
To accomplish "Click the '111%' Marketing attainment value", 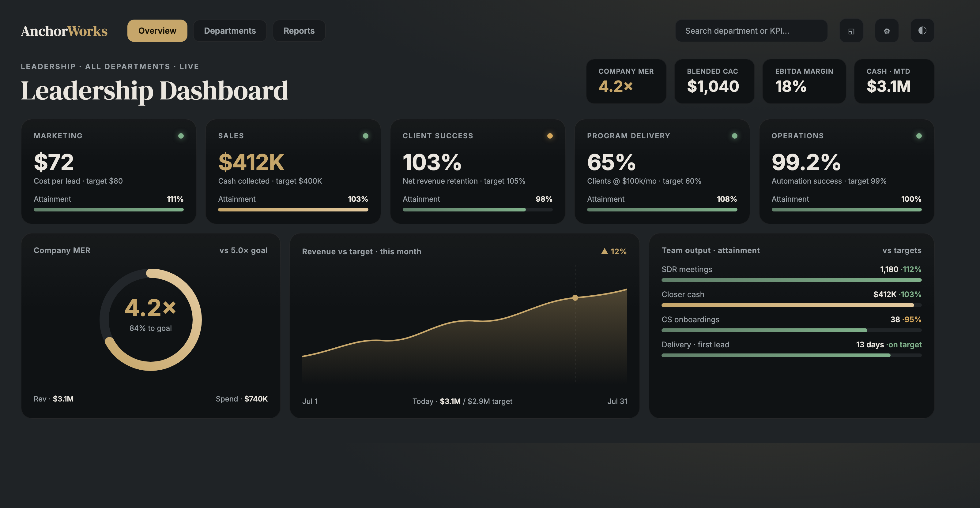I will (x=175, y=199).
